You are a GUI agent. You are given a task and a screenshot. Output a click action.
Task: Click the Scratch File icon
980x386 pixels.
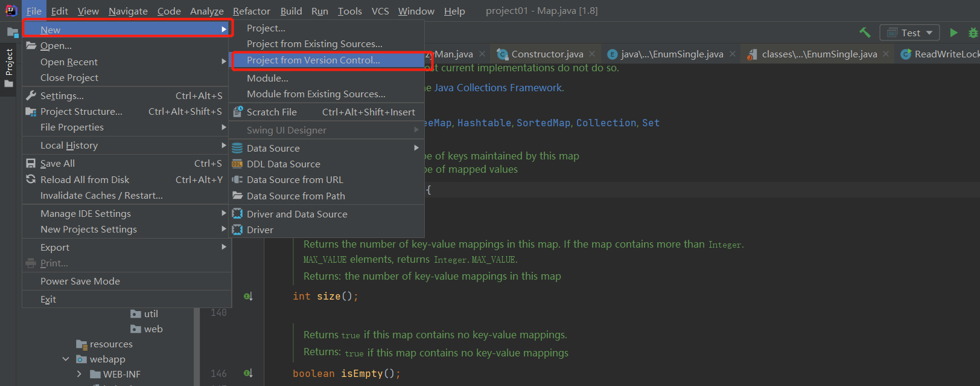(x=238, y=112)
